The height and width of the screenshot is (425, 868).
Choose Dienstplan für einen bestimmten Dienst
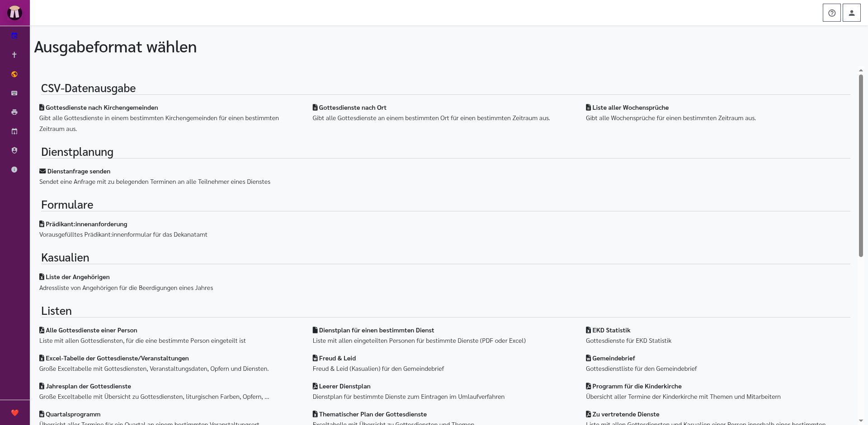(376, 330)
